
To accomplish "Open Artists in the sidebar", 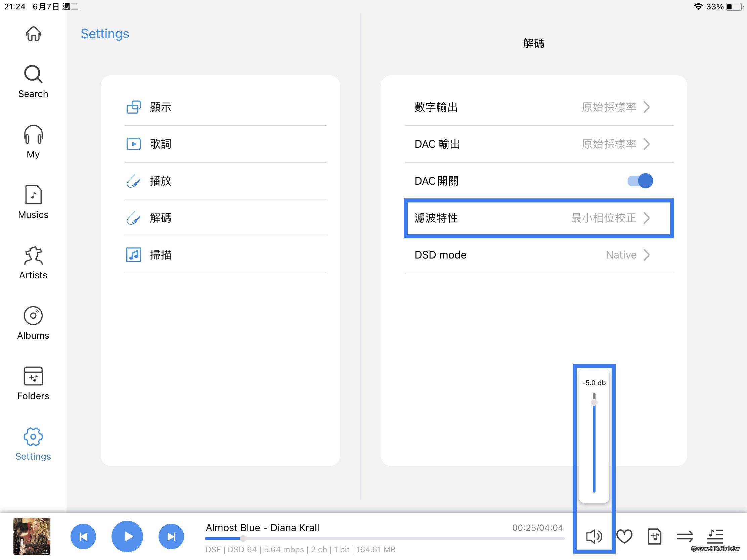I will click(x=33, y=263).
